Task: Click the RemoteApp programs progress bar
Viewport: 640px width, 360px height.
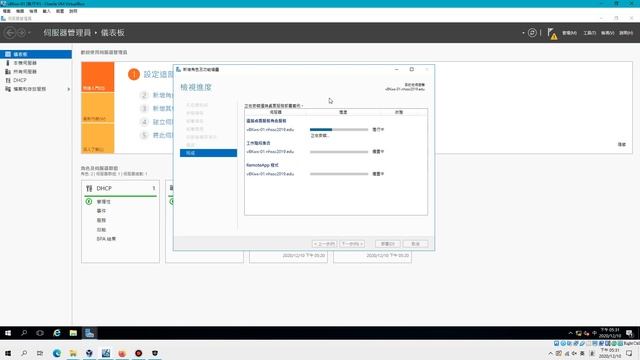Action: pos(339,174)
